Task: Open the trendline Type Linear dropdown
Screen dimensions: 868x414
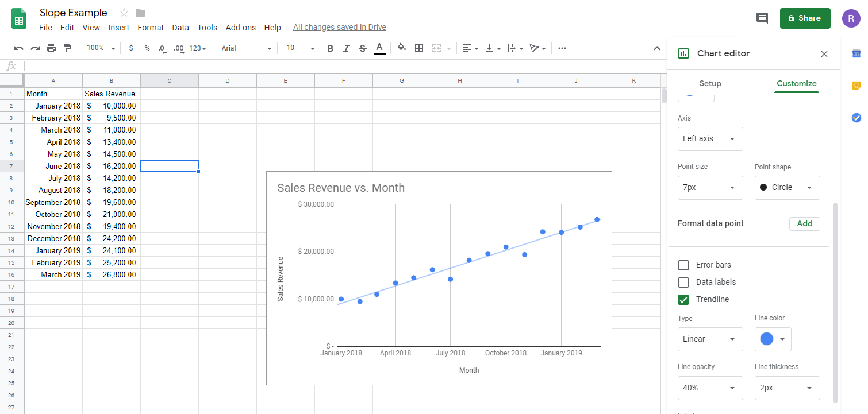Action: (710, 339)
